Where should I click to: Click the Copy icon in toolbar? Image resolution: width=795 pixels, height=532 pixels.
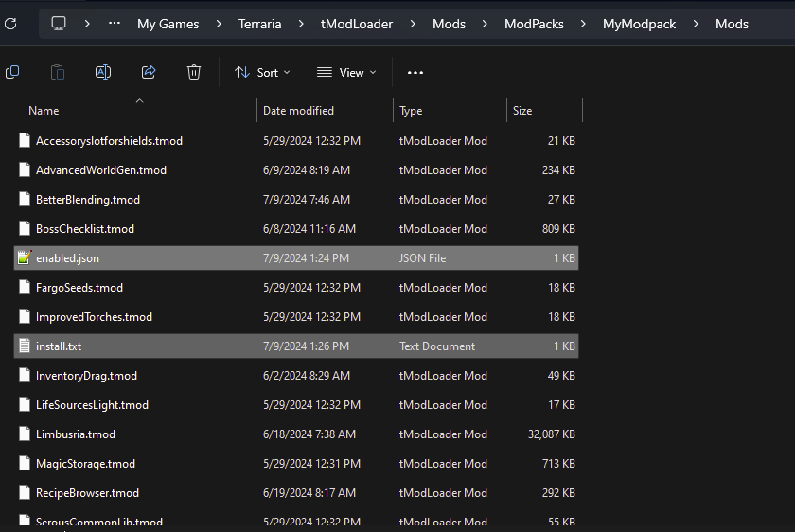click(x=12, y=72)
